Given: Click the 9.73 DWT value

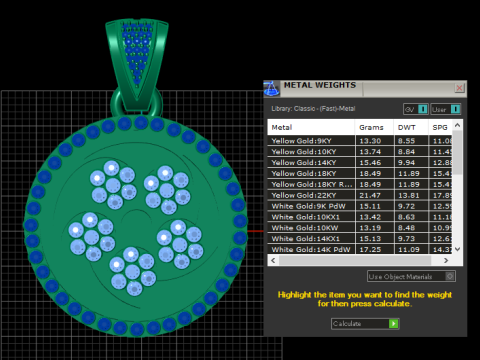Looking at the screenshot, I should coord(406,239).
